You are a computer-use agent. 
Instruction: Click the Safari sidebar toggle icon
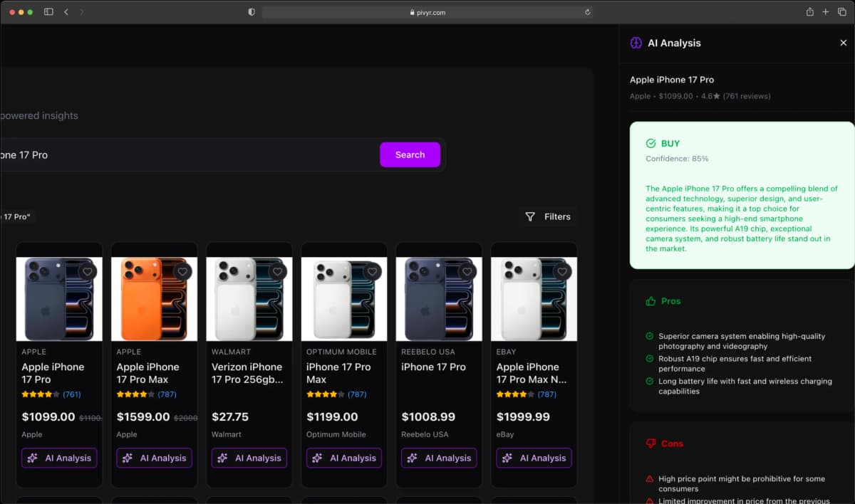(x=48, y=12)
